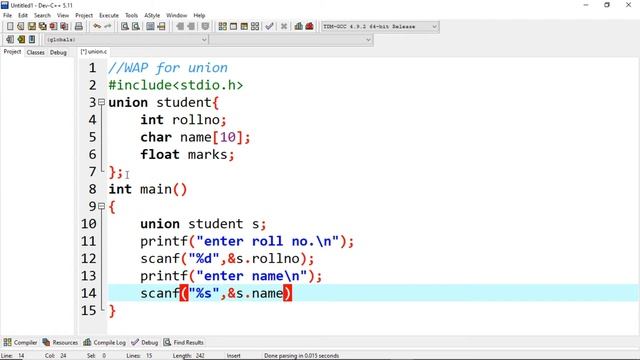Open the (globals) scope dropdown
This screenshot has width=640, height=360.
(x=126, y=40)
